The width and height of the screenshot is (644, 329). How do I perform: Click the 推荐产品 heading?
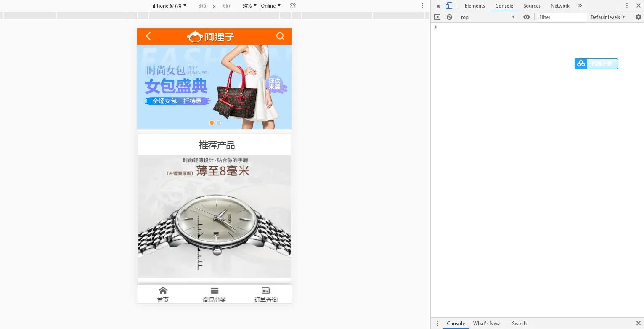217,145
